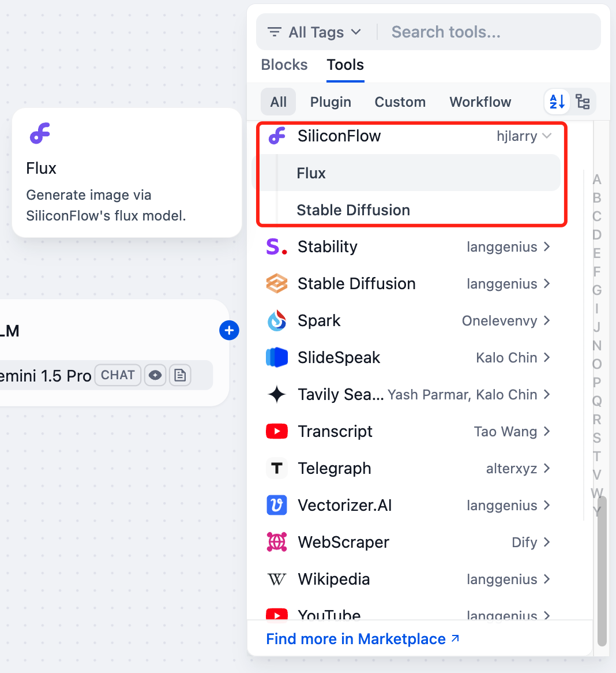Toggle alphabetical A-Z sort view
The image size is (616, 673).
557,102
